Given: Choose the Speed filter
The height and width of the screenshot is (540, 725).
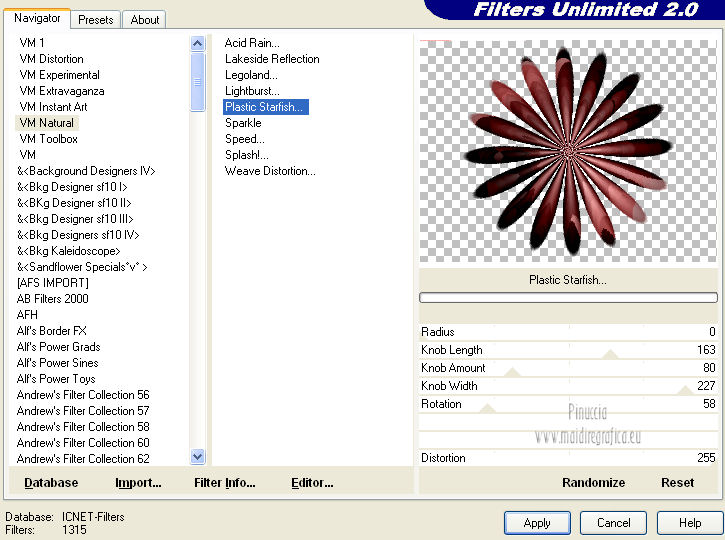Looking at the screenshot, I should [245, 139].
